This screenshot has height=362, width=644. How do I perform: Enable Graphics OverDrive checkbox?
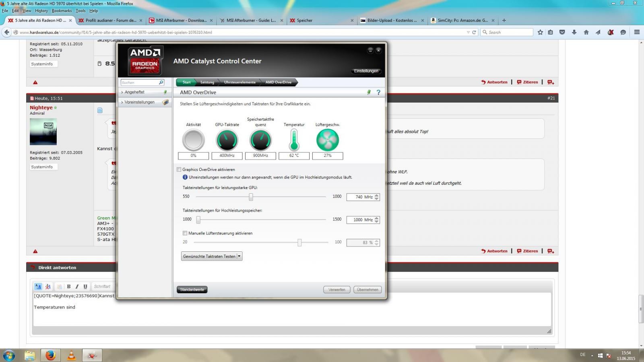[x=179, y=170]
